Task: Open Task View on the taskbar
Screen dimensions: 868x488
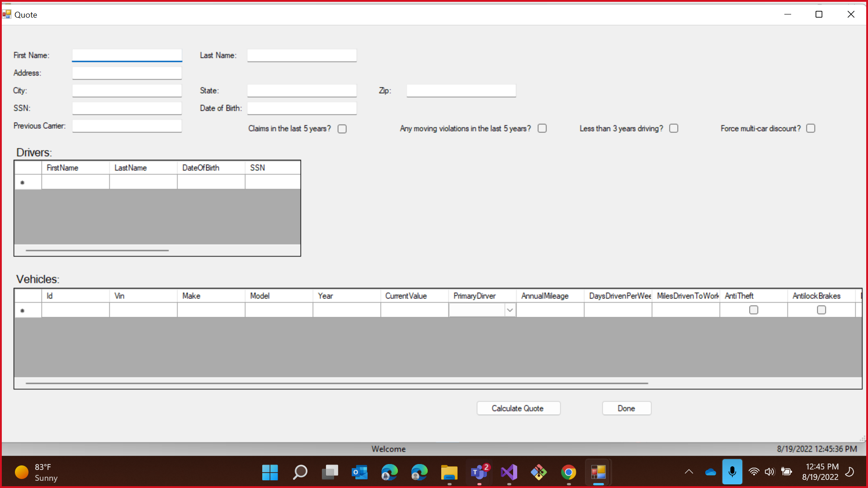Action: [330, 473]
